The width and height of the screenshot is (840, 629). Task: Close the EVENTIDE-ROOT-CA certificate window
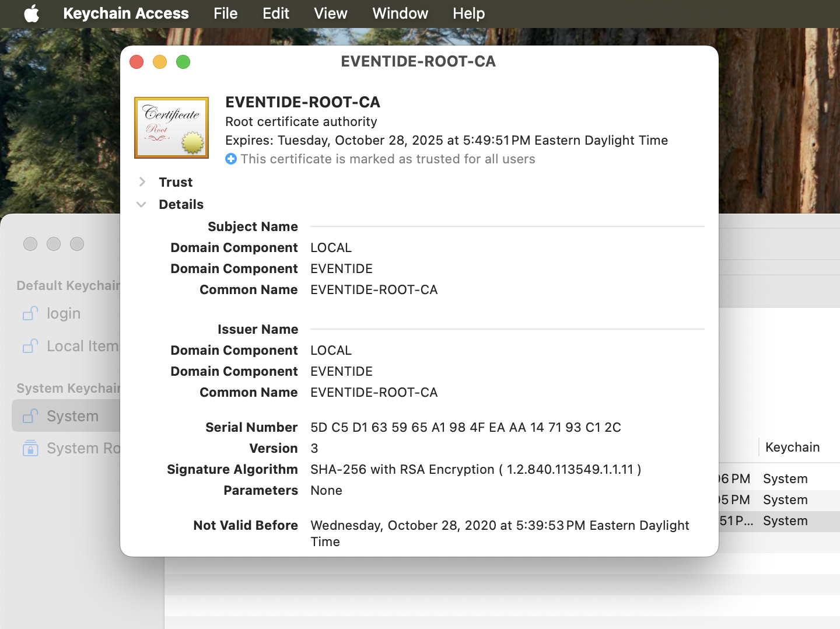point(136,62)
